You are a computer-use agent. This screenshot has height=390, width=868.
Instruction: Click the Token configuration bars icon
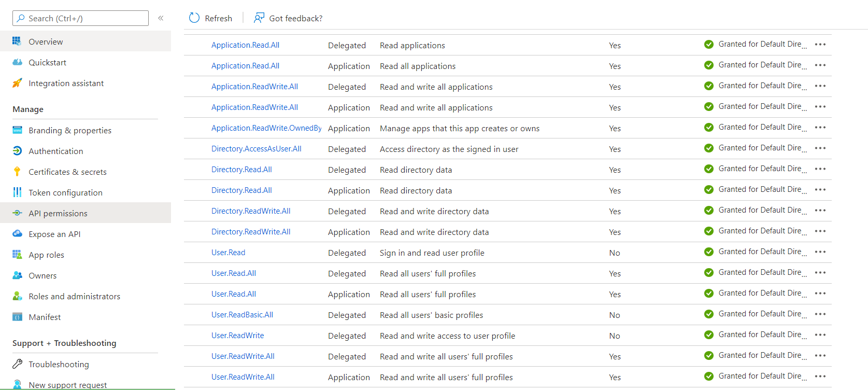17,192
